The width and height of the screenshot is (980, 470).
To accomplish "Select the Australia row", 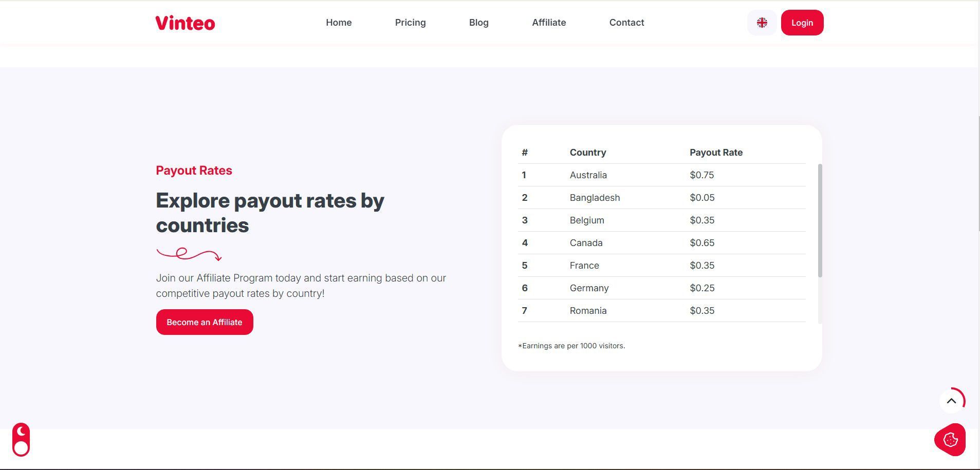I will coord(588,175).
